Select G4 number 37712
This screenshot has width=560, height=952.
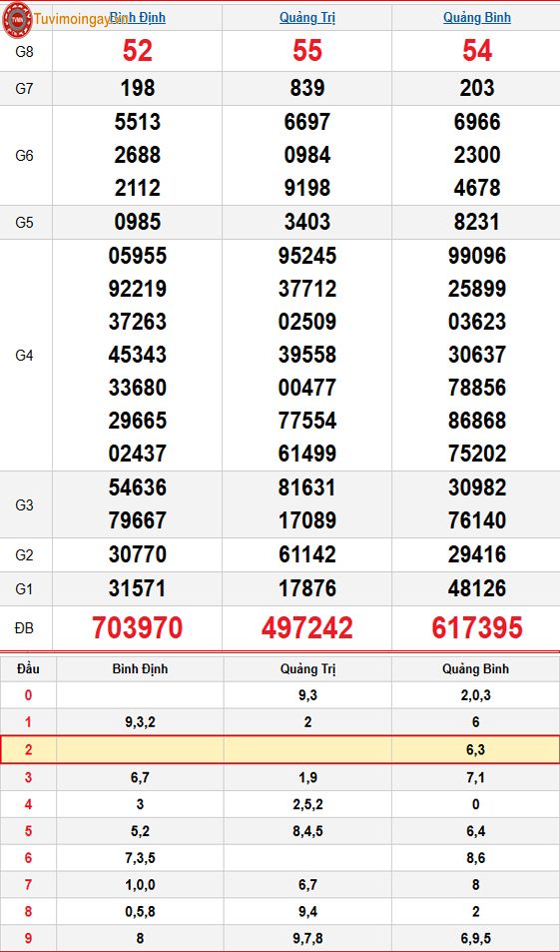click(x=307, y=289)
